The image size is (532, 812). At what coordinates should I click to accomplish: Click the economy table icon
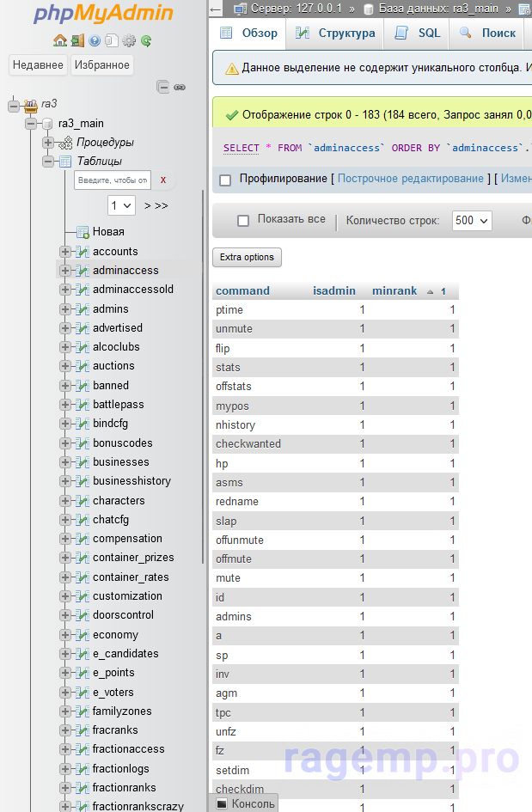point(83,635)
